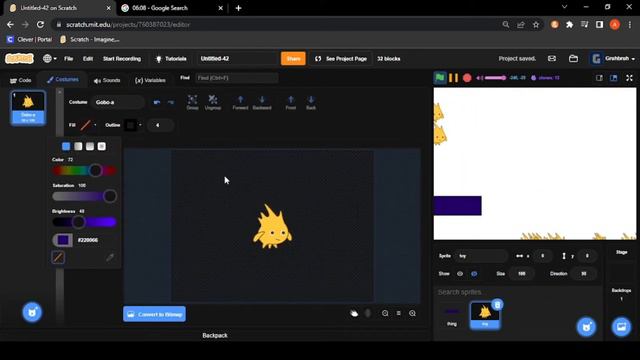Image resolution: width=640 pixels, height=360 pixels.
Task: Click the Ungroup tool
Action: coord(213,102)
